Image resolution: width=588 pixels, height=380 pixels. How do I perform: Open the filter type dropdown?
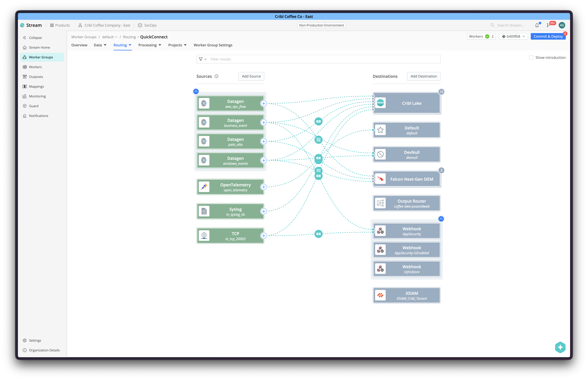pos(203,59)
